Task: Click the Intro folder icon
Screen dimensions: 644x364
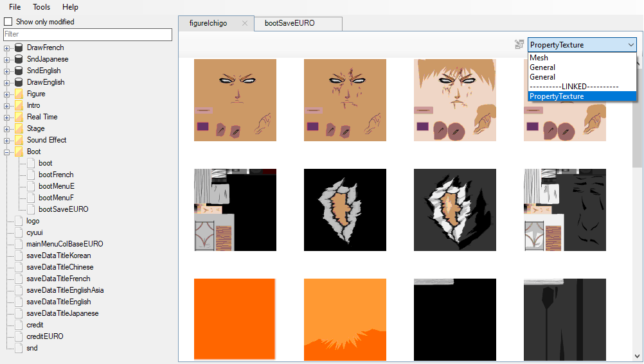Action: (19, 105)
